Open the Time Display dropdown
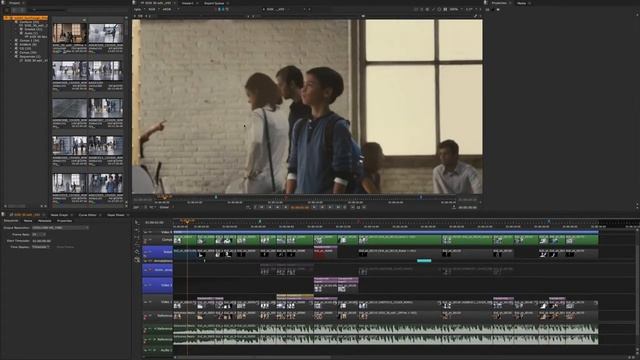Screen dimensions: 640x360 41,247
